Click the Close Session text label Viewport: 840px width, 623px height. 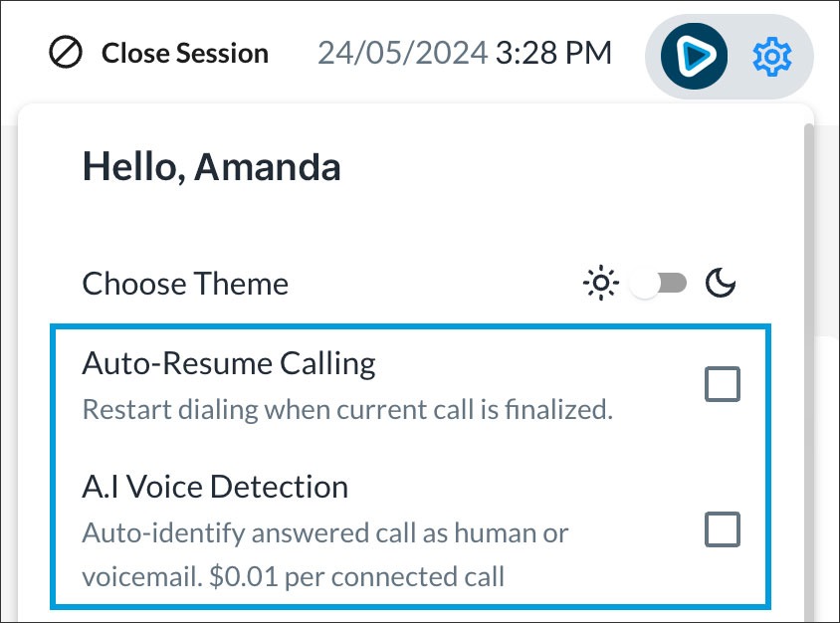[185, 53]
